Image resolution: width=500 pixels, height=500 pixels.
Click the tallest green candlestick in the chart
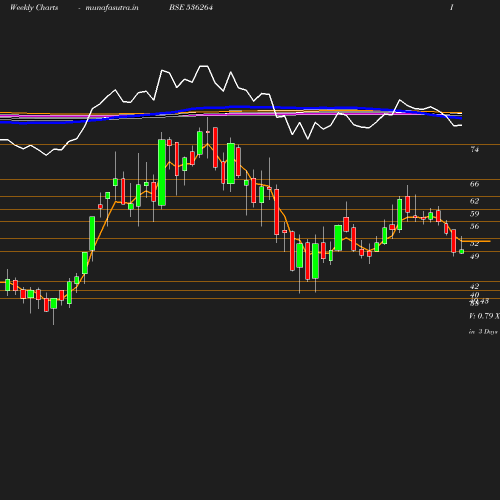(162, 172)
